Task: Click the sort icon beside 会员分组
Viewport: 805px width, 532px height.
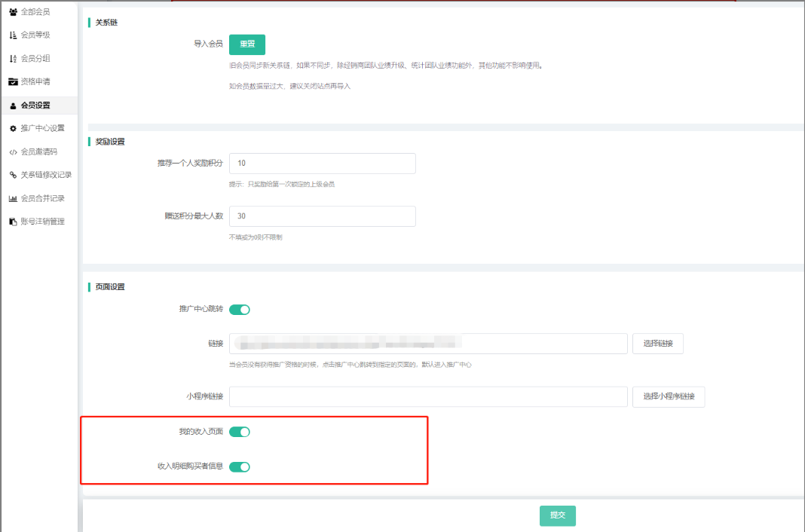Action: coord(13,59)
